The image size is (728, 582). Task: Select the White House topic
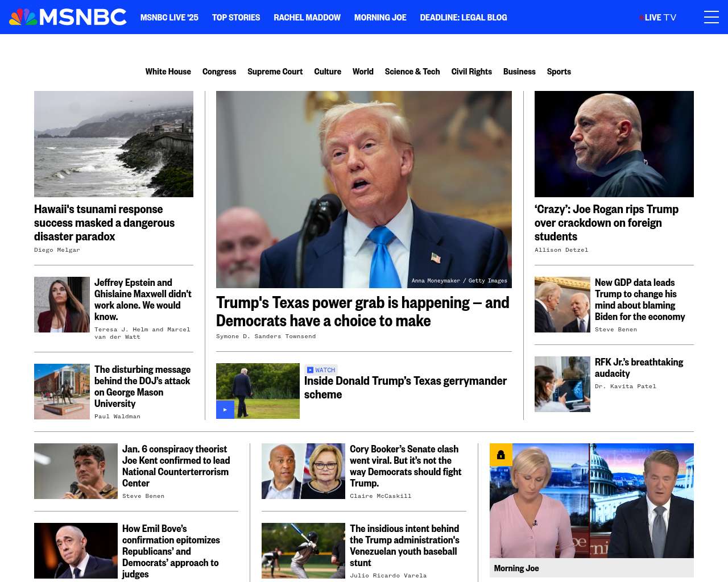tap(168, 72)
